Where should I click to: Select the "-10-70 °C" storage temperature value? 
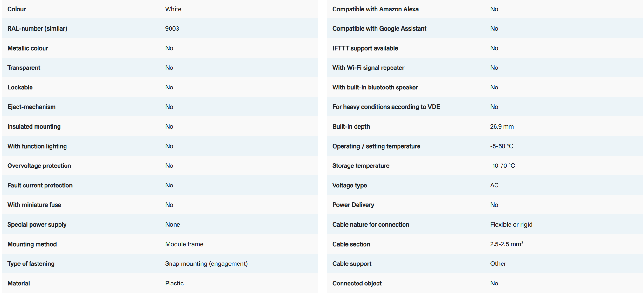[502, 166]
